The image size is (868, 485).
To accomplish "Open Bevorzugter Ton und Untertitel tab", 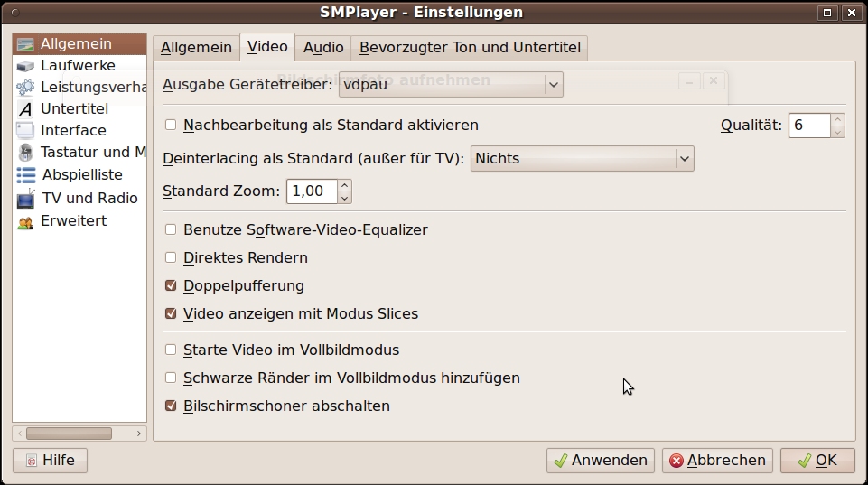I will [x=470, y=48].
